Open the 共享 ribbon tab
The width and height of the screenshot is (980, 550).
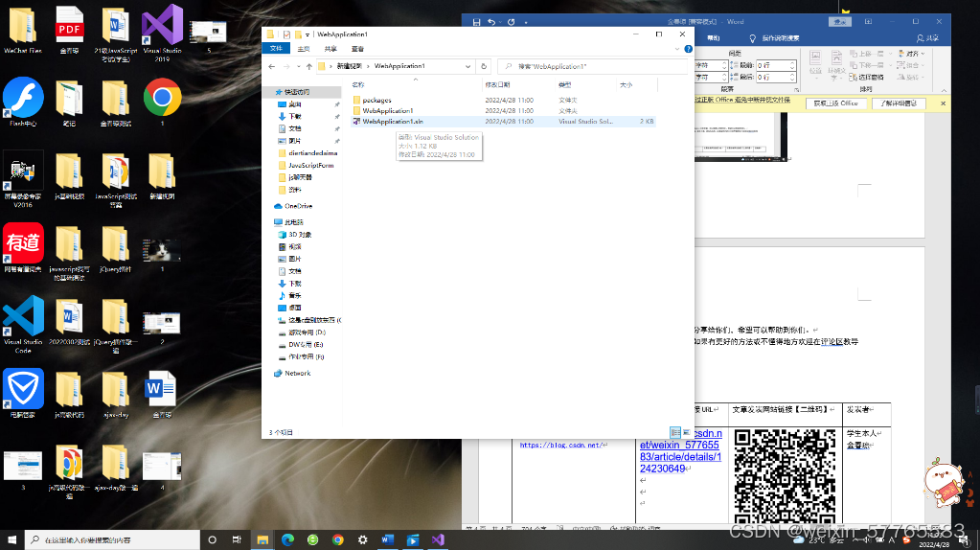pyautogui.click(x=330, y=49)
